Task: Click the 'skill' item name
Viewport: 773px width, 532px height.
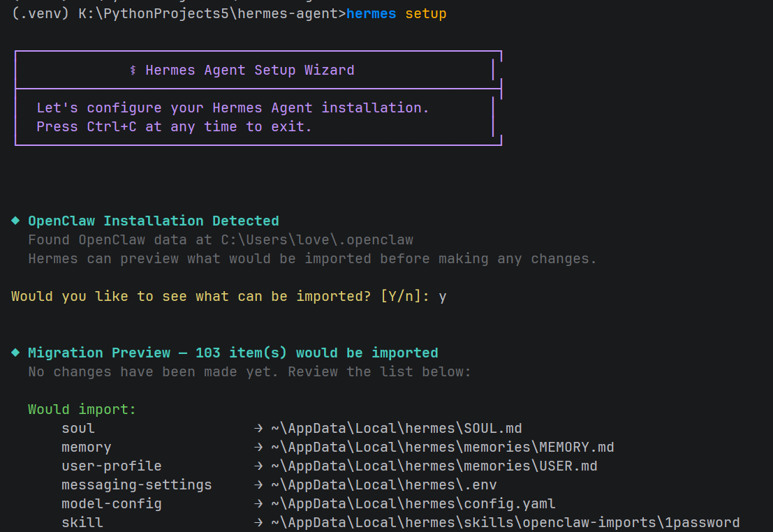Action: pos(82,522)
